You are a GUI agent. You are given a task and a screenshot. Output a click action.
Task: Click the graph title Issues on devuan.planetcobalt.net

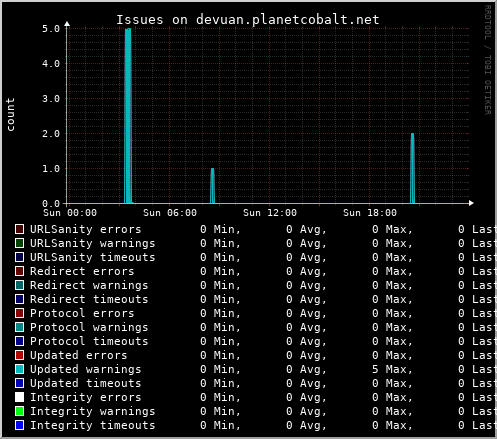(248, 20)
